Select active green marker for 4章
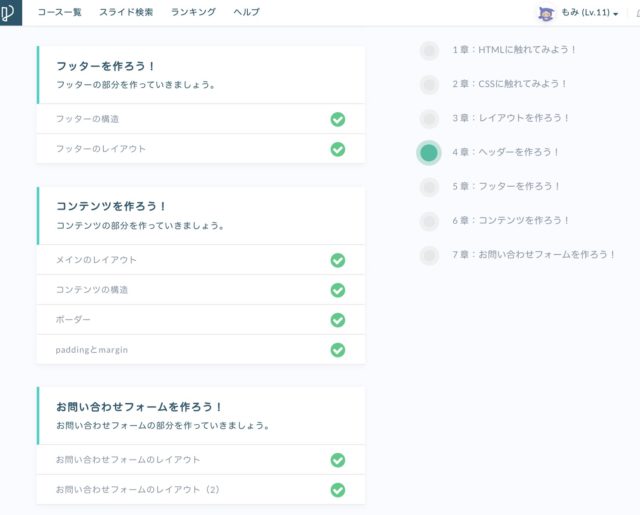This screenshot has width=640, height=515. click(x=429, y=153)
